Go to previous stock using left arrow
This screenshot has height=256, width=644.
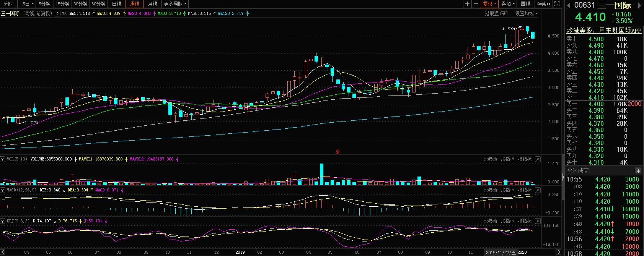(x=568, y=5)
